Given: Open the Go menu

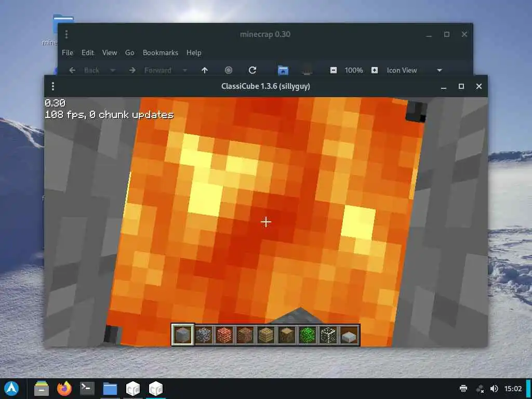Looking at the screenshot, I should pos(129,52).
